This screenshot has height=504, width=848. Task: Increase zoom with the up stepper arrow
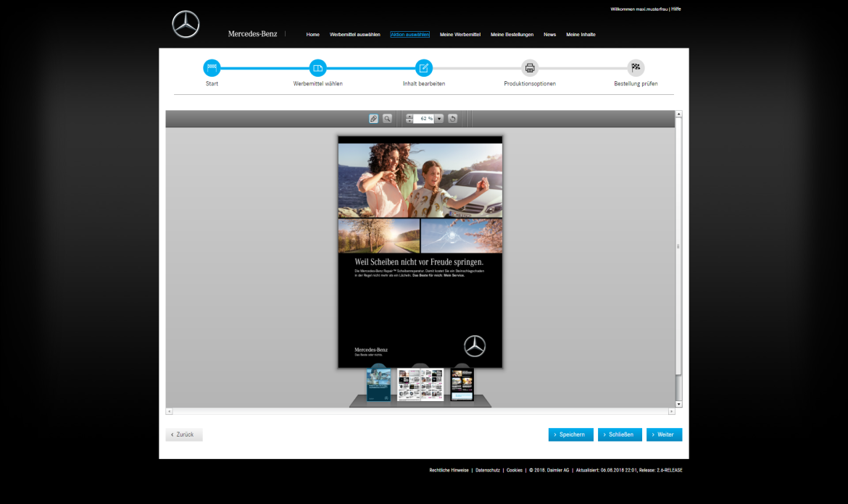tap(410, 117)
